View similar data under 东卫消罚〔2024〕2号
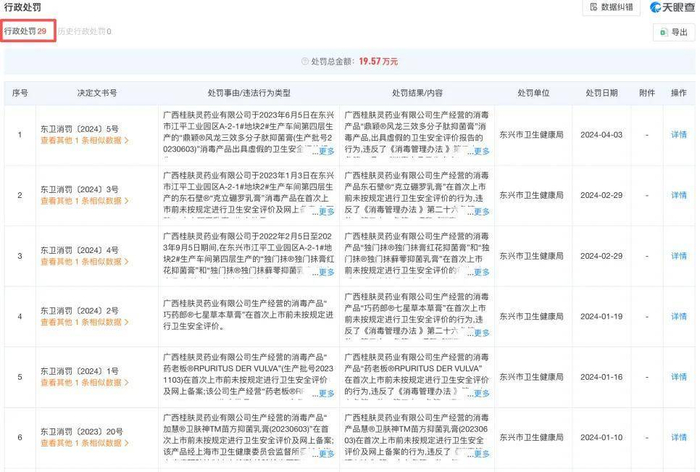Image resolution: width=700 pixels, height=472 pixels. click(x=84, y=322)
